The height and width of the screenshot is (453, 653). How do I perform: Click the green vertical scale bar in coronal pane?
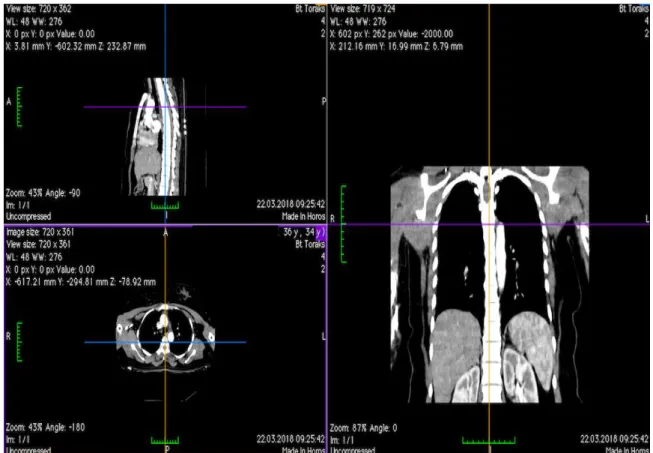click(x=343, y=224)
